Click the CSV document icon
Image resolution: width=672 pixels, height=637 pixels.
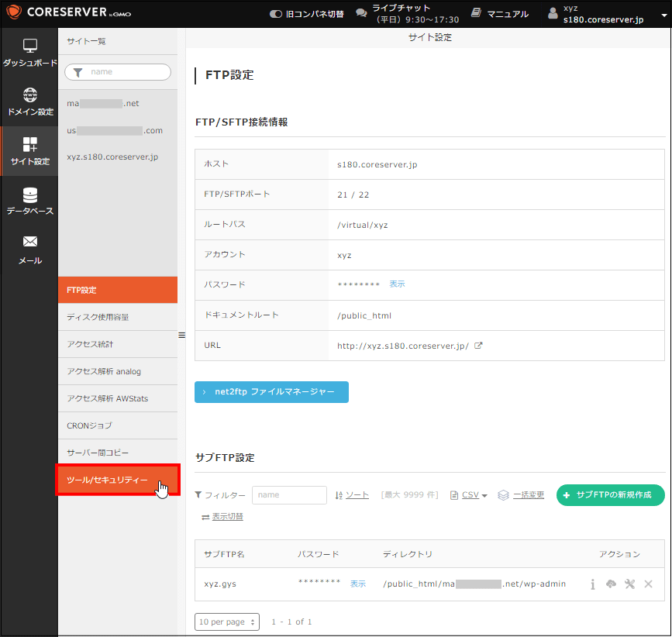pos(454,495)
